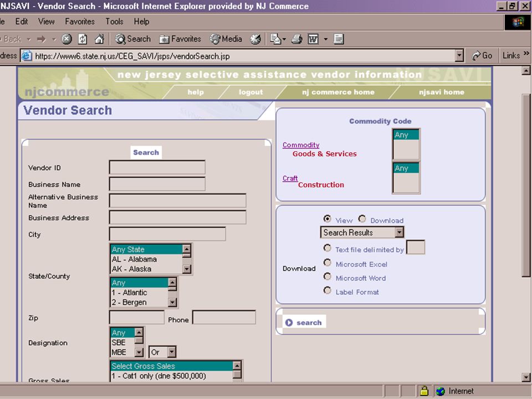Select the View radio button
The height and width of the screenshot is (399, 532).
pos(327,219)
